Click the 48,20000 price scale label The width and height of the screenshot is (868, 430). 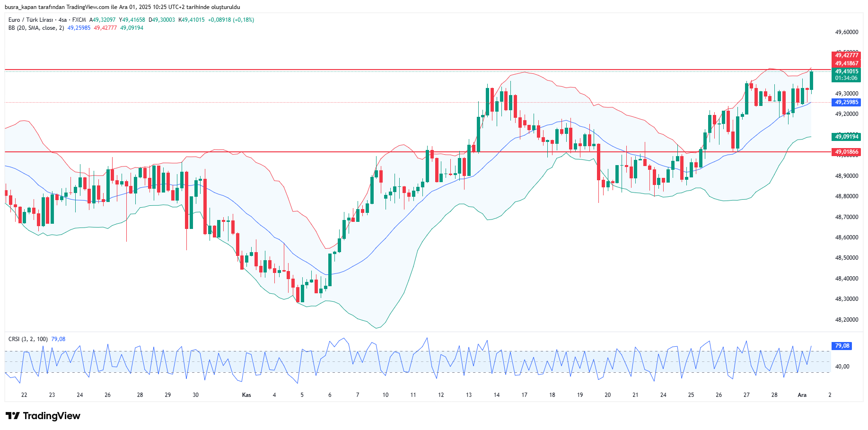click(x=846, y=320)
